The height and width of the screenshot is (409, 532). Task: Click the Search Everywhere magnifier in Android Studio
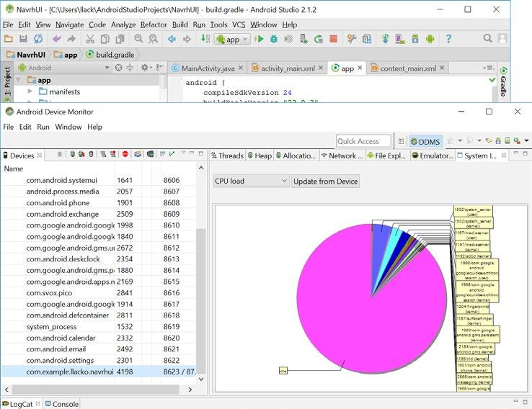tap(487, 38)
